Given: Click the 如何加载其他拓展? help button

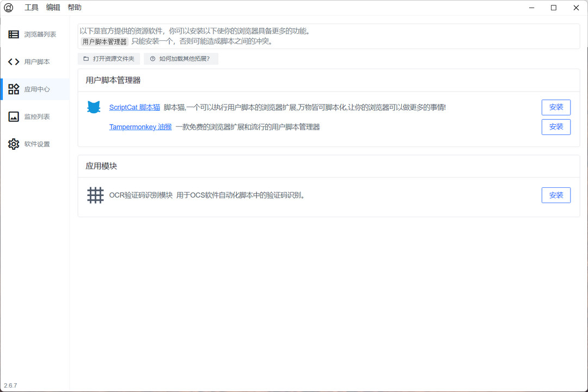Looking at the screenshot, I should coord(181,58).
